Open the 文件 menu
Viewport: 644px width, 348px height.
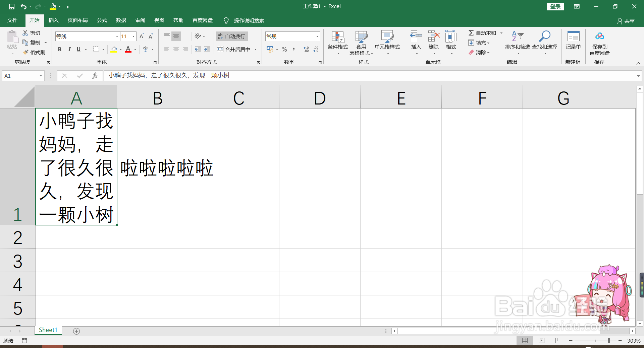[12, 20]
